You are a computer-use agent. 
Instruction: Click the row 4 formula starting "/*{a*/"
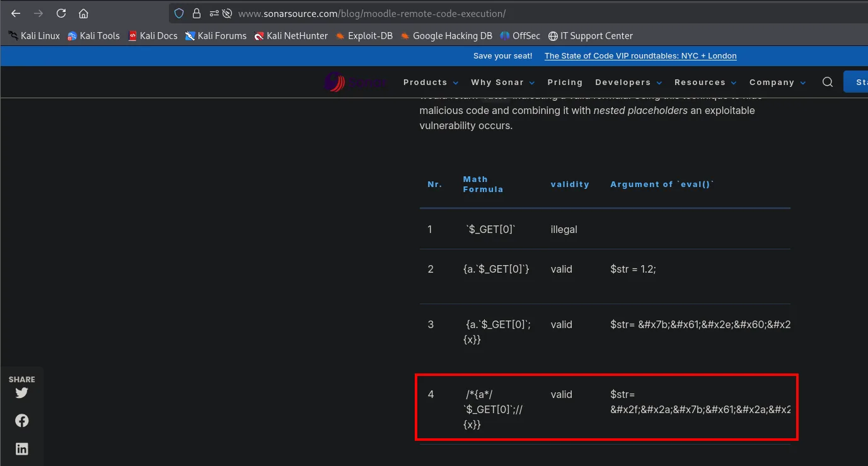[x=494, y=409]
